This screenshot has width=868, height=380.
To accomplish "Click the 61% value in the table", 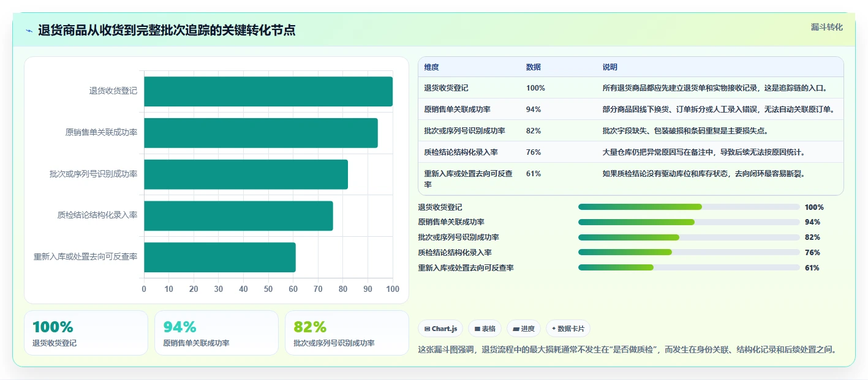I will tap(534, 174).
